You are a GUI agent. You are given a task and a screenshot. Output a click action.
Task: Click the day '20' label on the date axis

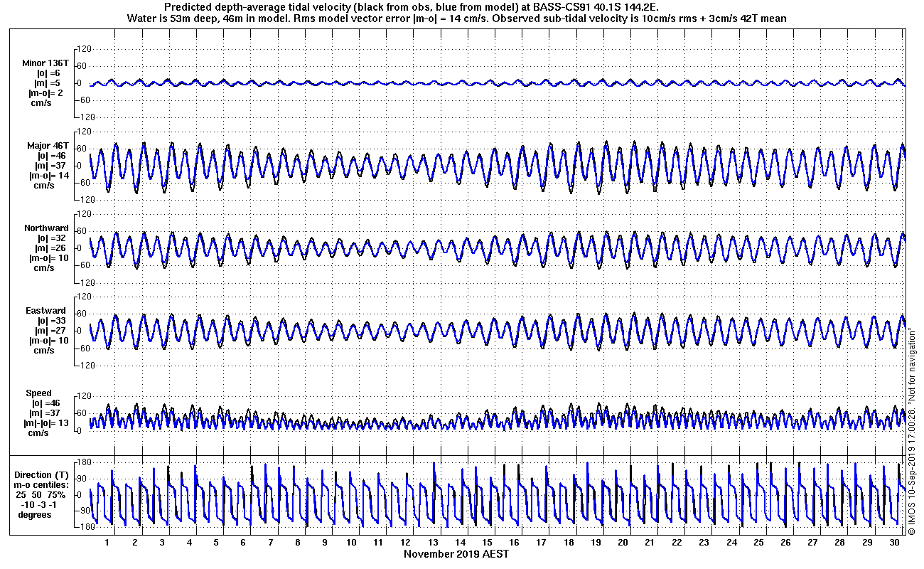pyautogui.click(x=623, y=543)
